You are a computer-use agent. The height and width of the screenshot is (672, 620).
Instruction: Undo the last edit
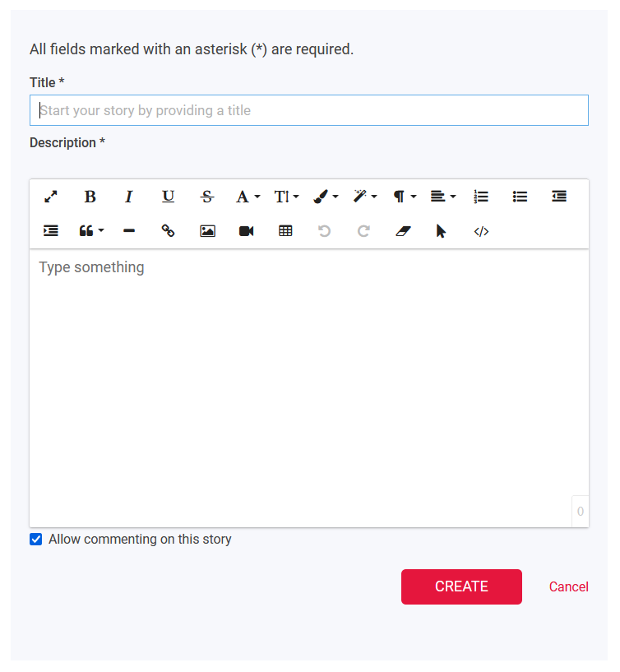click(324, 231)
